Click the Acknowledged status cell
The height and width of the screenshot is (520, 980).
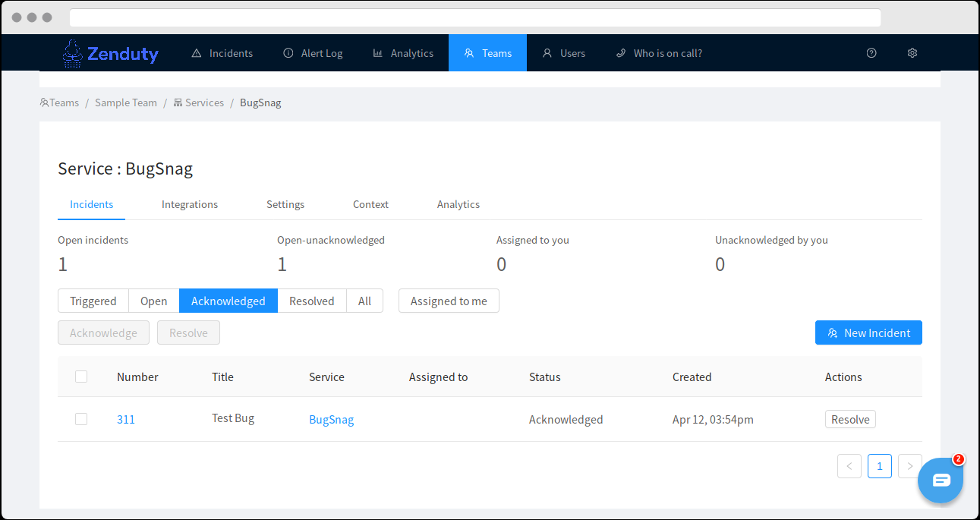pyautogui.click(x=566, y=419)
